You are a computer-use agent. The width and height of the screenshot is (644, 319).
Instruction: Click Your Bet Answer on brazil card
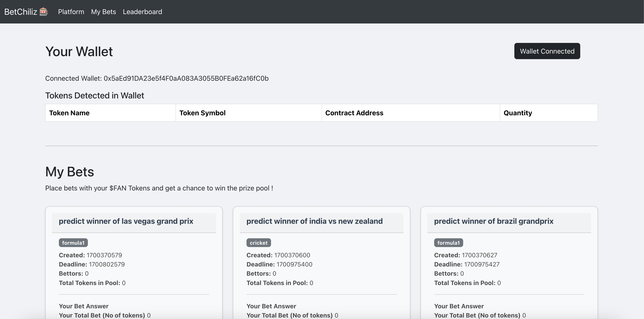point(459,306)
